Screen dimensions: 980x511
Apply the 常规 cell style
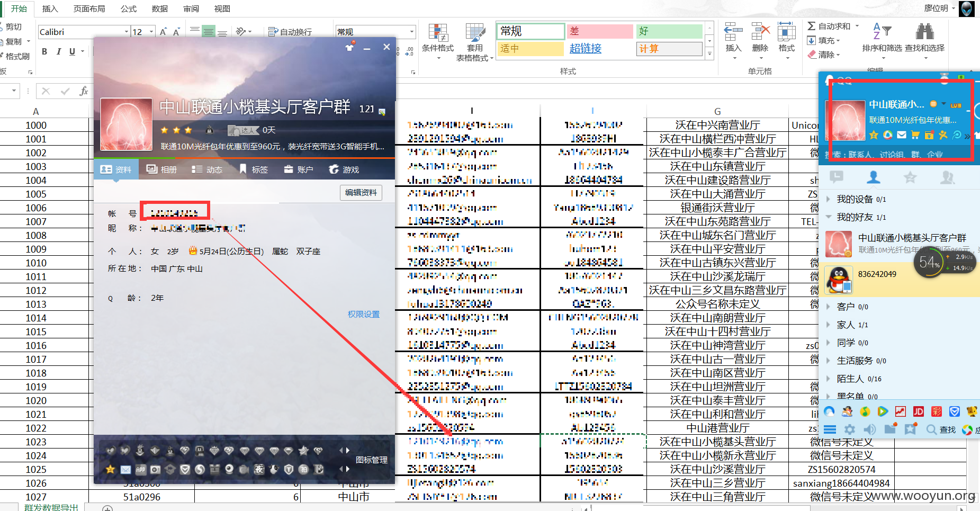pyautogui.click(x=531, y=31)
